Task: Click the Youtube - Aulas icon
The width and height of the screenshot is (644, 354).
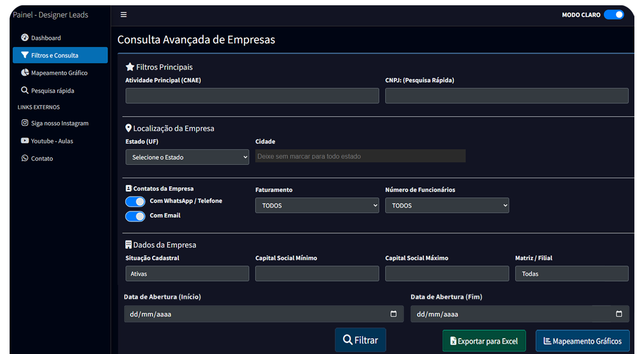Action: coord(25,141)
